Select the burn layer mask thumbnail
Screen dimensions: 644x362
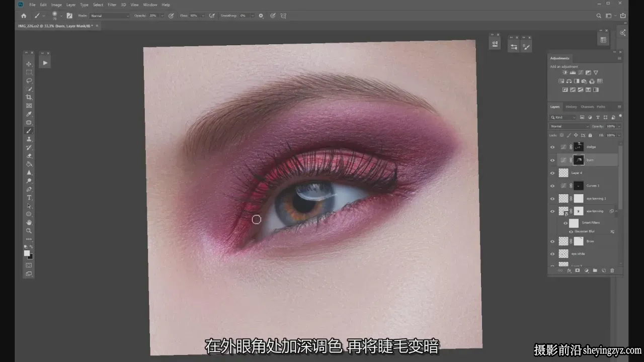click(579, 160)
